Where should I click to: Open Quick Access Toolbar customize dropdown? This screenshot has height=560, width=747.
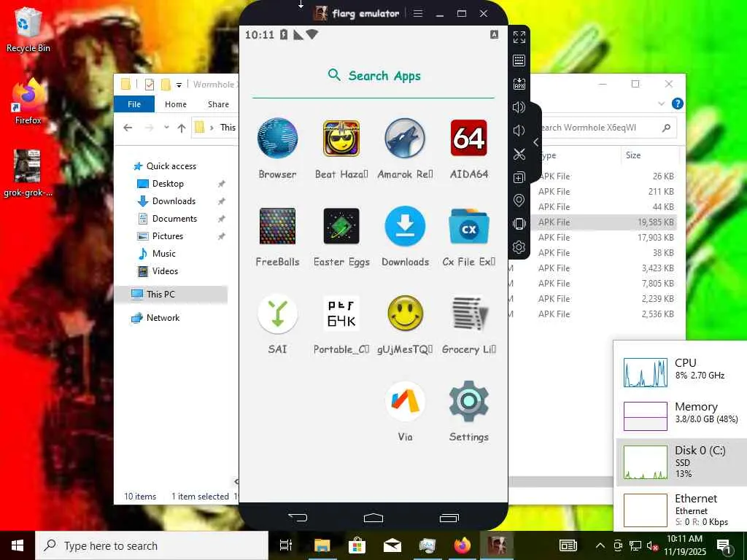(x=179, y=85)
